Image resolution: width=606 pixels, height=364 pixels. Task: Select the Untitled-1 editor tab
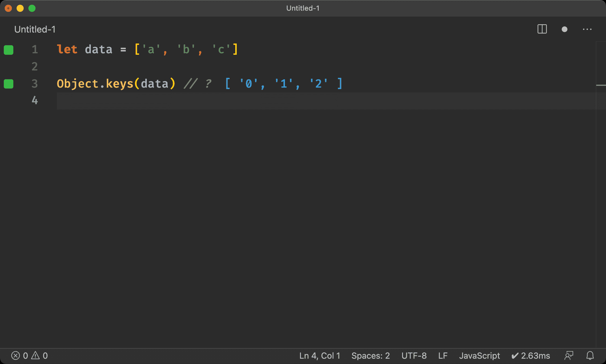click(35, 29)
